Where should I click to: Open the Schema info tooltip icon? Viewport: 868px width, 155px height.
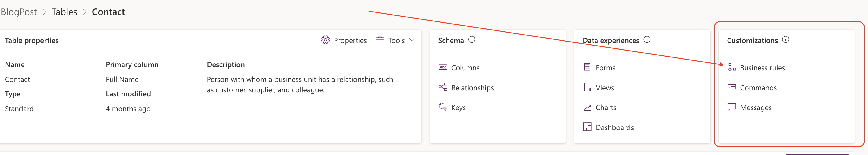pos(472,40)
